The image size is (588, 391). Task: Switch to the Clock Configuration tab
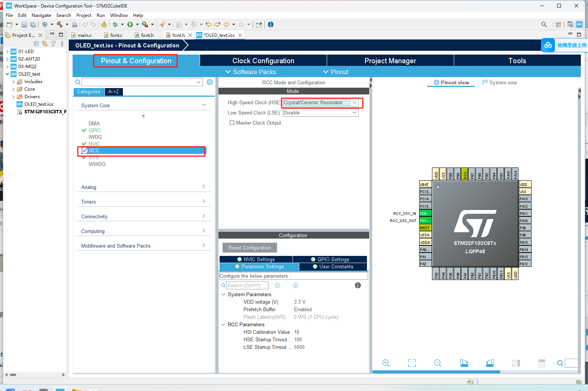pos(263,60)
